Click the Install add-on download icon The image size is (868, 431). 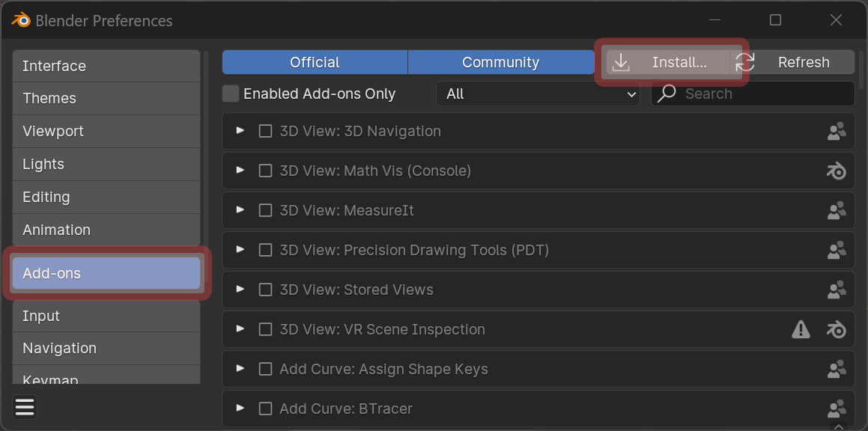coord(621,63)
